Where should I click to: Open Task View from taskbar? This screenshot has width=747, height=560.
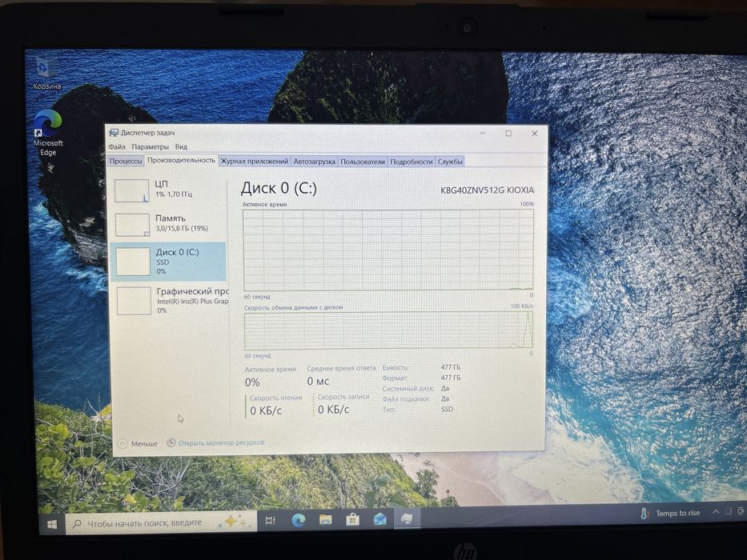tap(270, 521)
